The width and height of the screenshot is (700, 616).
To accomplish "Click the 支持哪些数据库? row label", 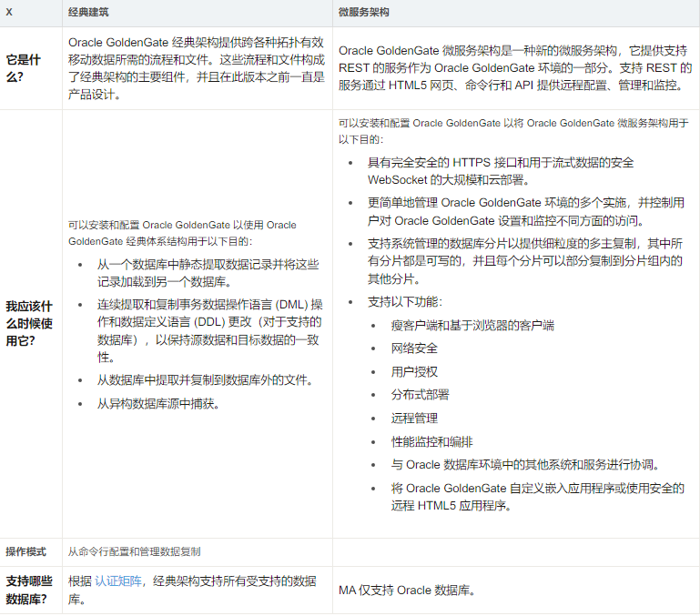I will click(29, 590).
